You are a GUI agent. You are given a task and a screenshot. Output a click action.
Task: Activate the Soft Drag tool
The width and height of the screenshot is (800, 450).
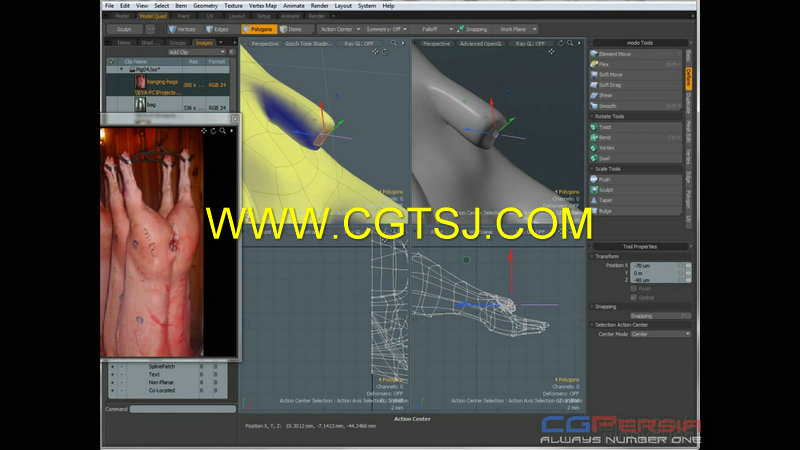(636, 85)
